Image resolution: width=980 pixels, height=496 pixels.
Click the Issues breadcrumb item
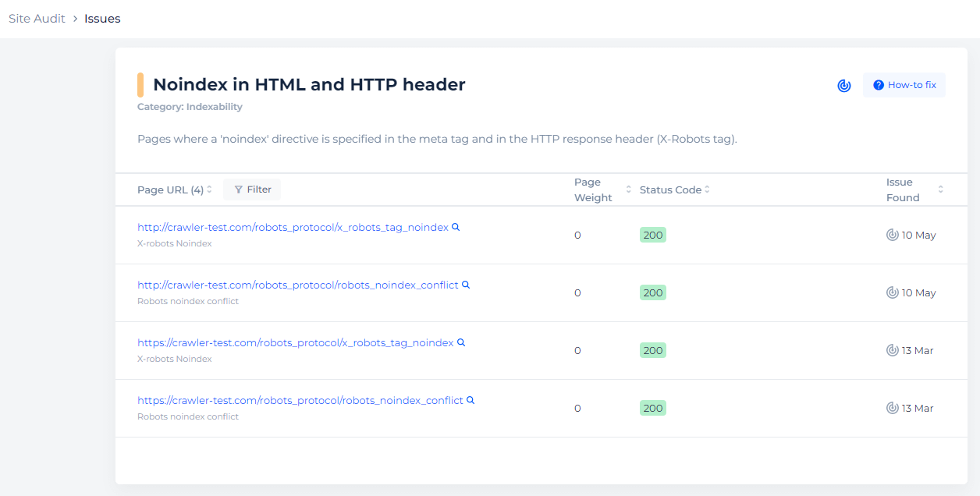click(x=102, y=19)
